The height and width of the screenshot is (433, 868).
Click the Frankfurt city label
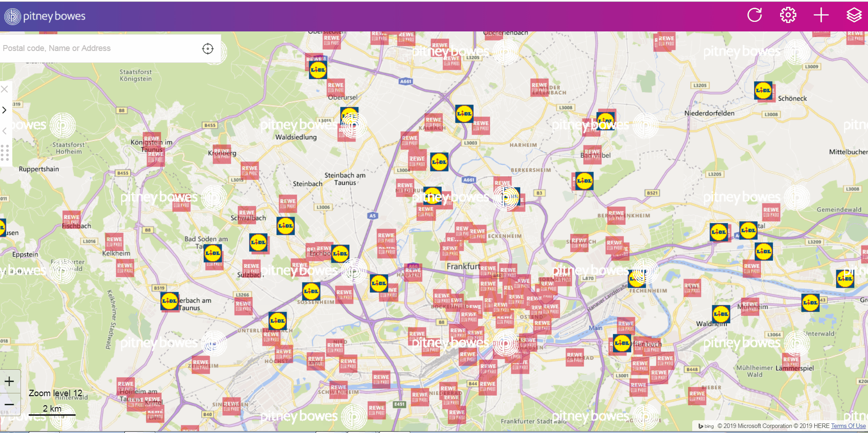coord(463,266)
